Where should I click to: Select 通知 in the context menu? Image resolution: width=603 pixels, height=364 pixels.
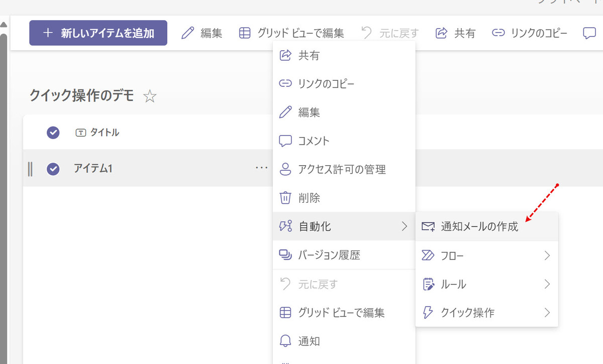(x=344, y=341)
